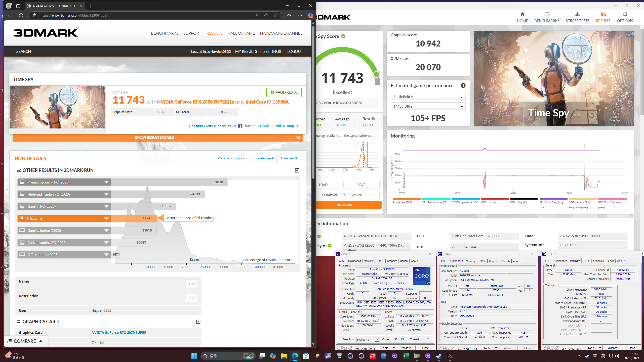Open Steam from taskbar
This screenshot has height=362, width=644.
439,356
